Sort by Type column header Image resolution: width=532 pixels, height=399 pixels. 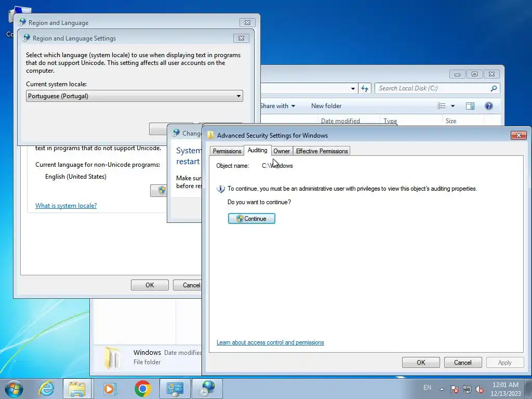390,121
